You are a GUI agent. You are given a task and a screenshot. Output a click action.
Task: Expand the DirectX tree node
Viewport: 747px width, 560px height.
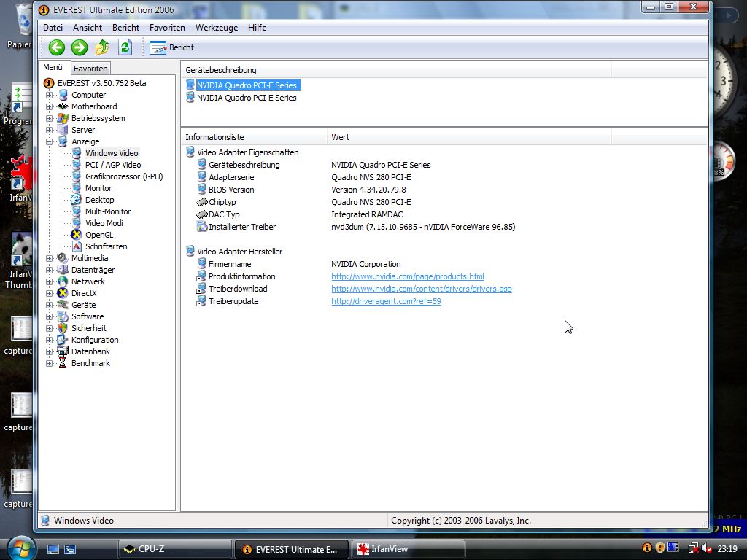[x=49, y=293]
